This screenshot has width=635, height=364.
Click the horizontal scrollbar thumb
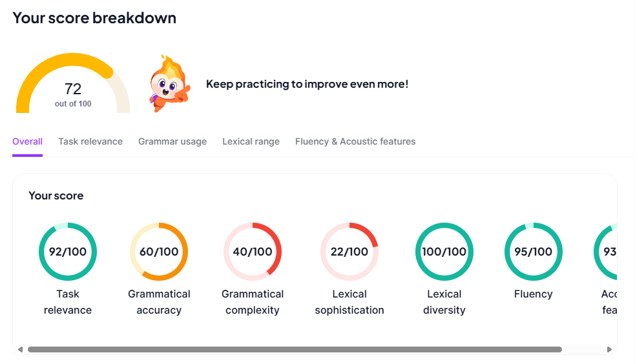[x=295, y=350]
